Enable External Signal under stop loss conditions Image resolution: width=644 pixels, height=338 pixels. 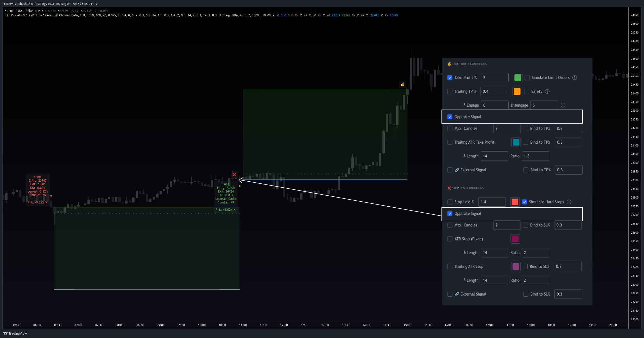coord(450,294)
